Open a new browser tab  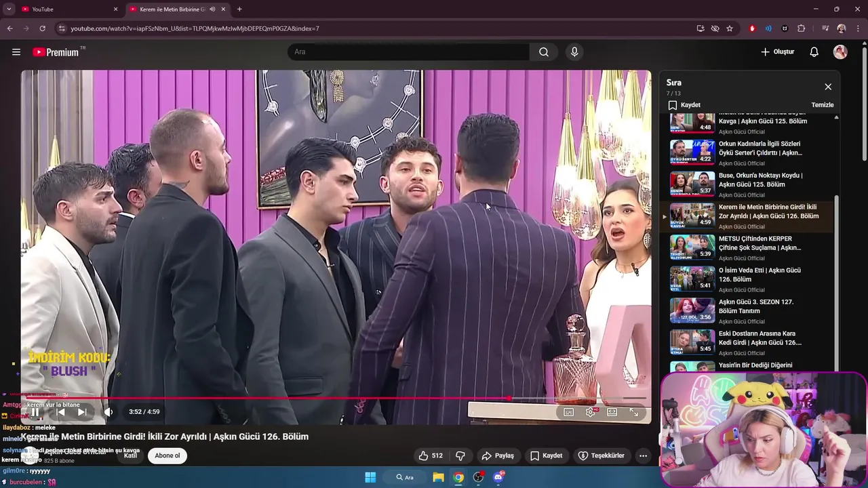pos(239,9)
